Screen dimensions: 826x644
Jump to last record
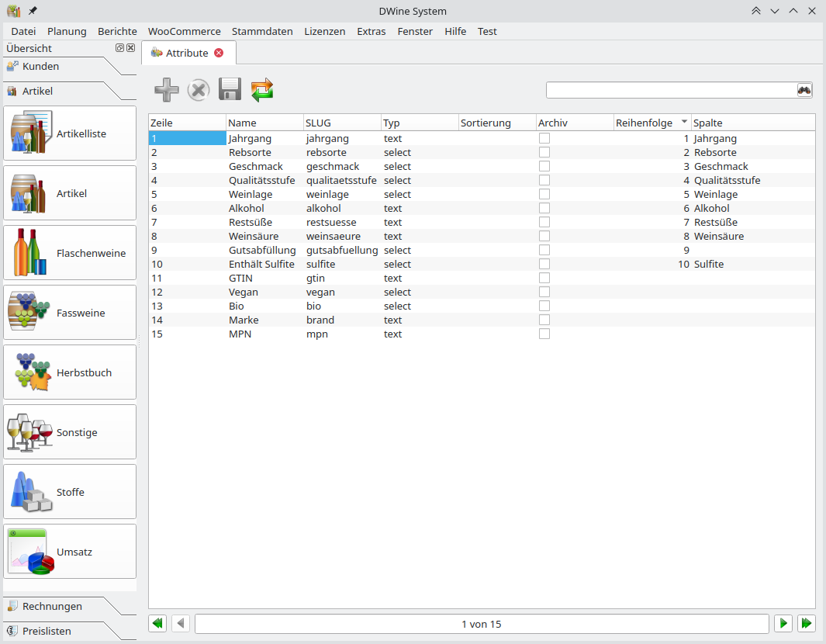(807, 624)
